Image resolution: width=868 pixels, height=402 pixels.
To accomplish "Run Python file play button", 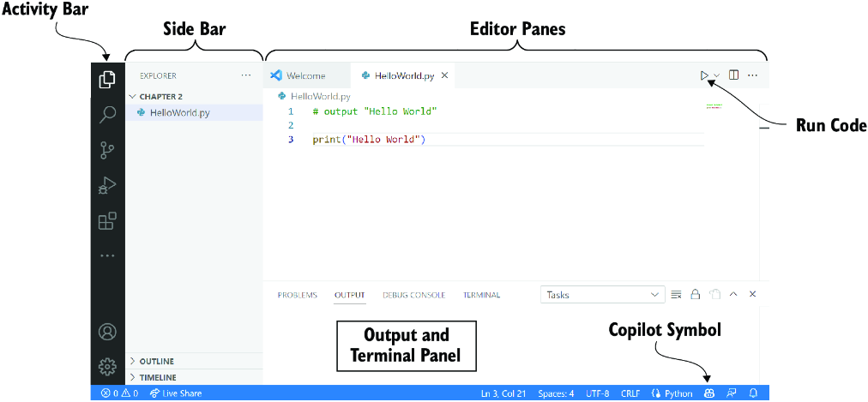I will [704, 75].
